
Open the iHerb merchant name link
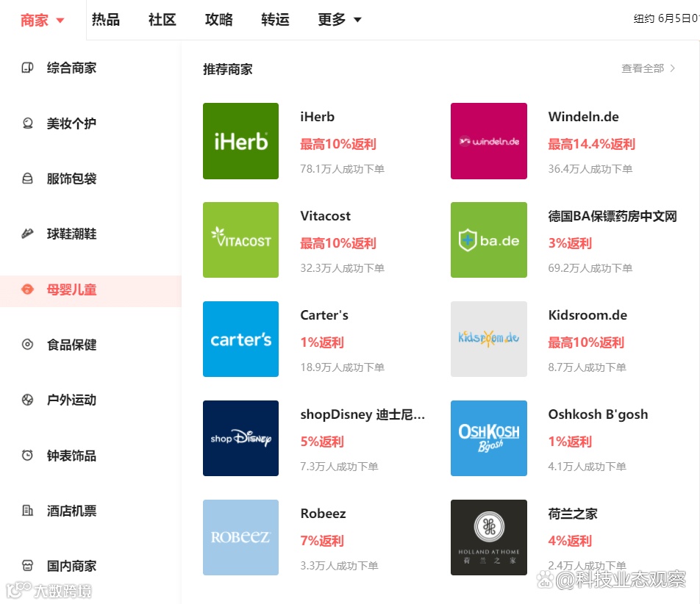pos(317,117)
